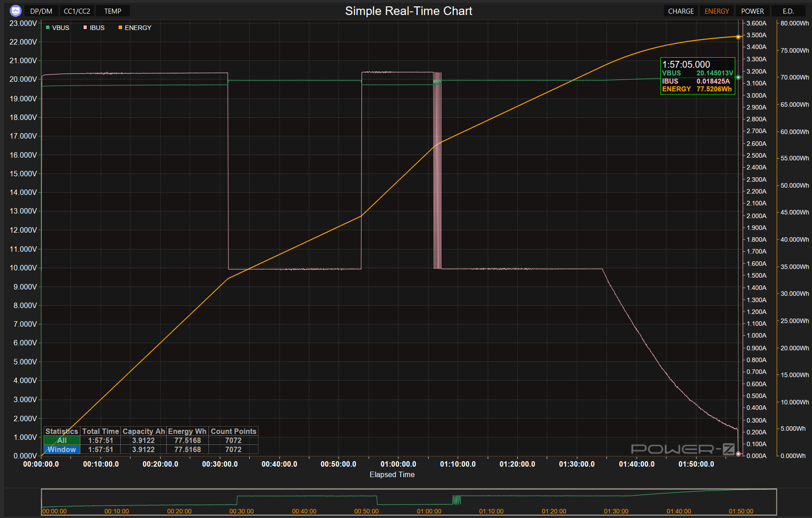Toggle the VBUS legend series
The height and width of the screenshot is (518, 812).
pyautogui.click(x=60, y=28)
